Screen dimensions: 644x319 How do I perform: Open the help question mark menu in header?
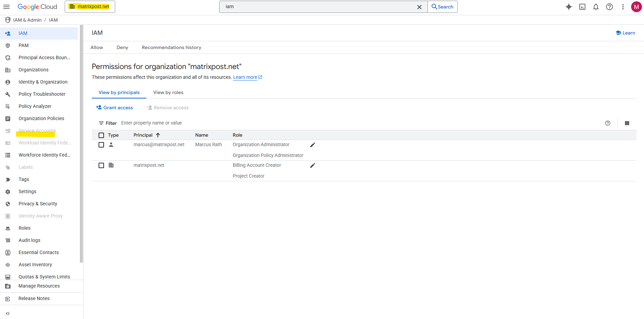pyautogui.click(x=609, y=7)
